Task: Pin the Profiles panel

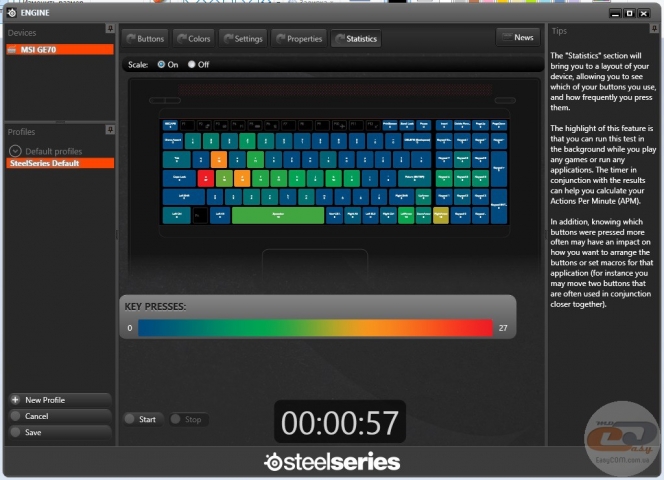Action: pyautogui.click(x=110, y=130)
